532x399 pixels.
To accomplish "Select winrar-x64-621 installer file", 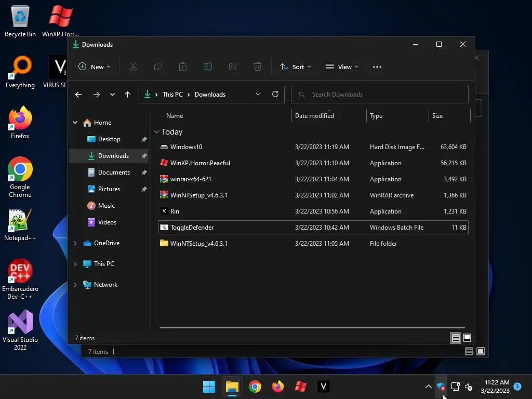I will click(313, 179).
